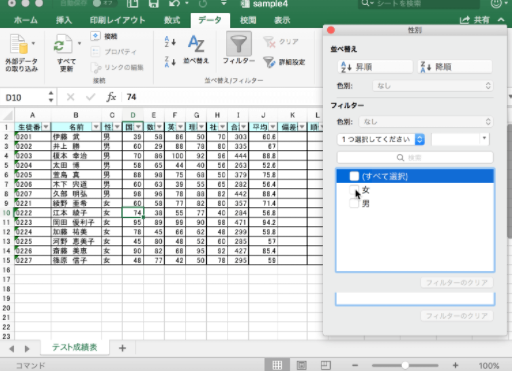This screenshot has height=371, width=512.
Task: Click the search-in-sheet field
Action: point(419,4)
